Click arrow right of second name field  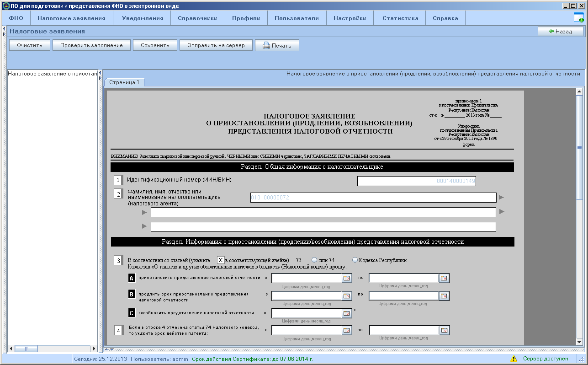(x=501, y=212)
